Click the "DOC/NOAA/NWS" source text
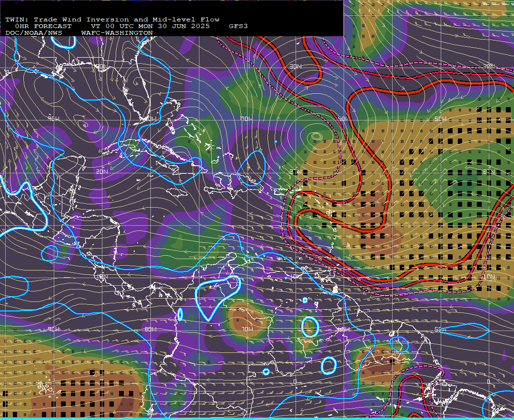Image resolution: width=514 pixels, height=420 pixels. tap(34, 33)
